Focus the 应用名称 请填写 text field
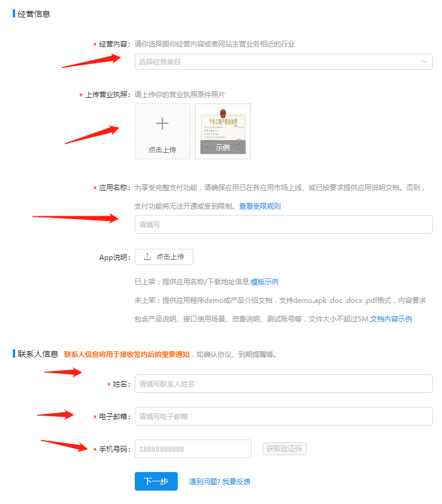Image resolution: width=442 pixels, height=504 pixels. (x=283, y=224)
